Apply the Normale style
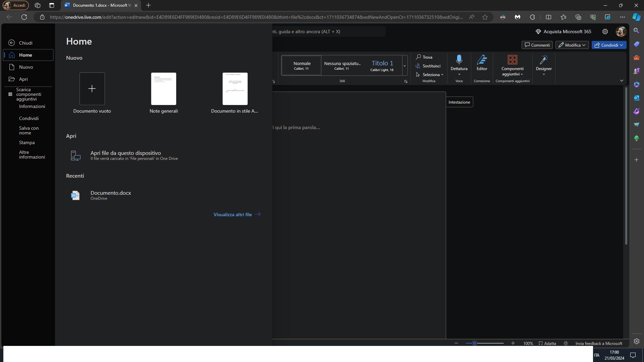This screenshot has height=362, width=644. [302, 65]
